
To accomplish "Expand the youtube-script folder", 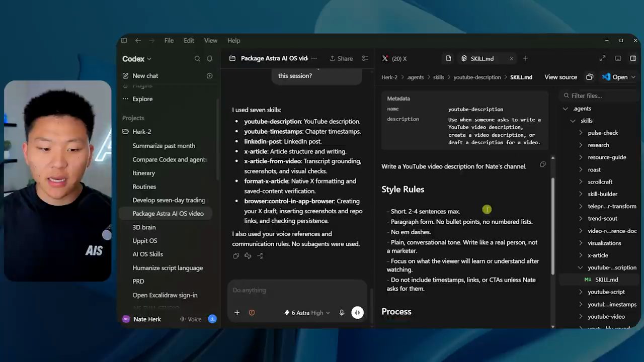I will [581, 292].
